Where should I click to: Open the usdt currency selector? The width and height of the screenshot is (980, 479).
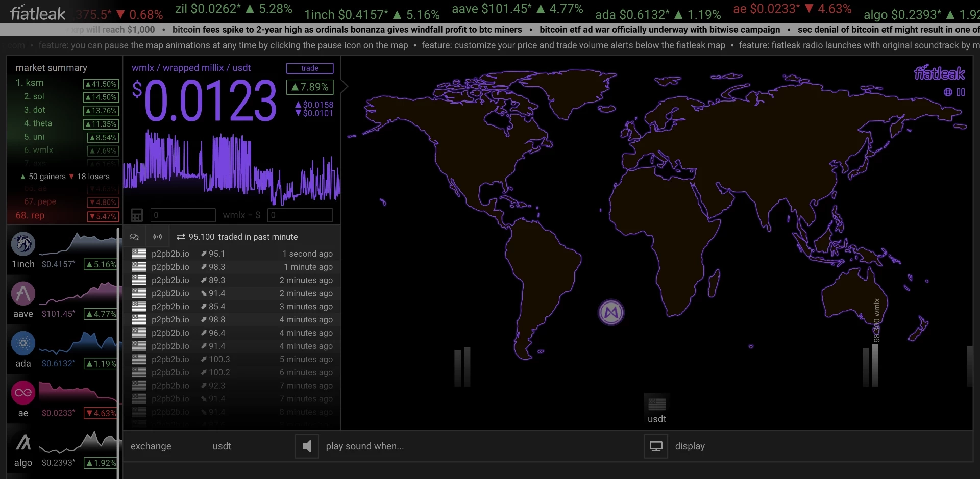(x=222, y=446)
